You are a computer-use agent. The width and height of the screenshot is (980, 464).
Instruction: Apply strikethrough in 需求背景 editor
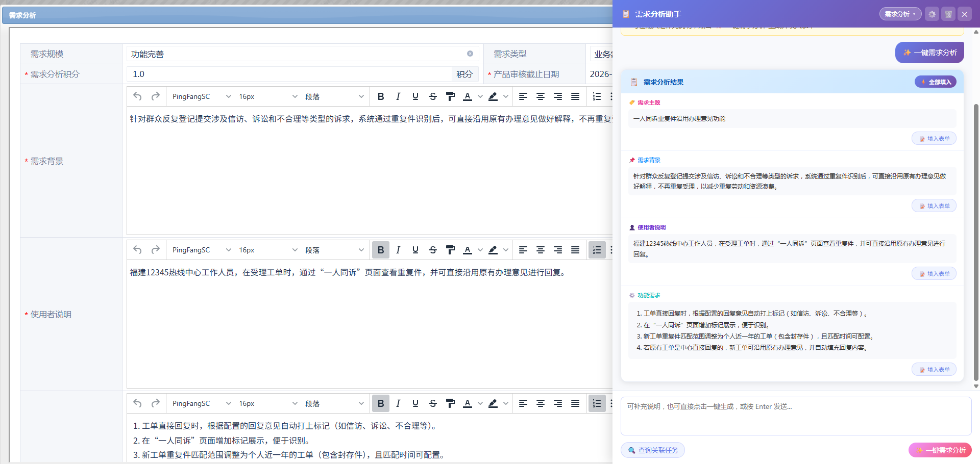pos(433,96)
